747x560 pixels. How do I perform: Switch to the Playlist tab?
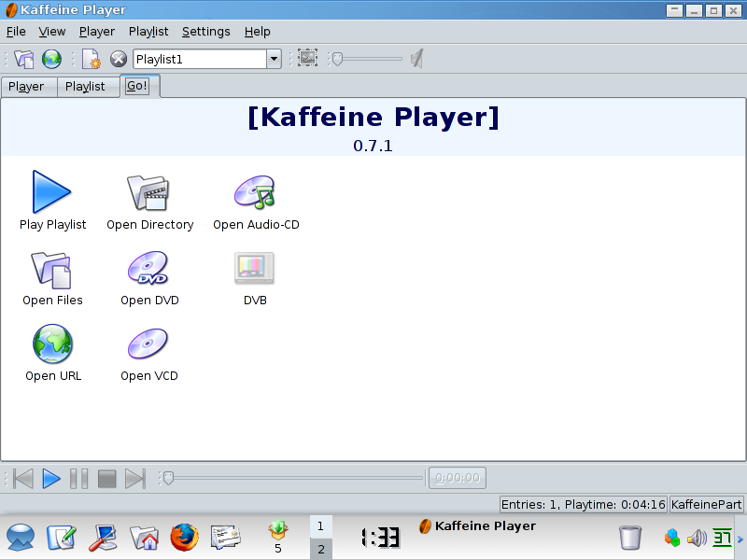pos(85,87)
